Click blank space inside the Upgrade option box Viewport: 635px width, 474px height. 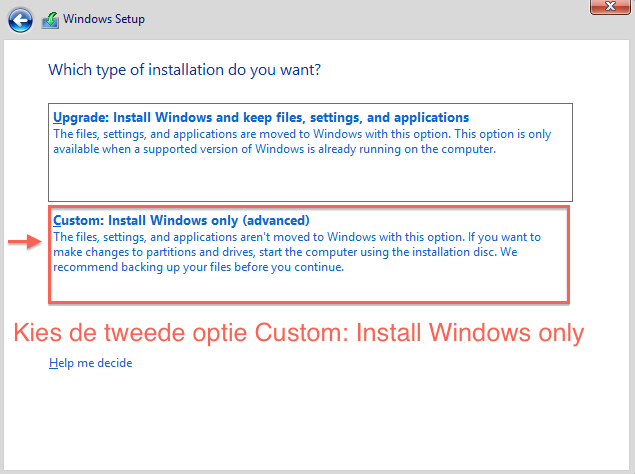pos(310,180)
